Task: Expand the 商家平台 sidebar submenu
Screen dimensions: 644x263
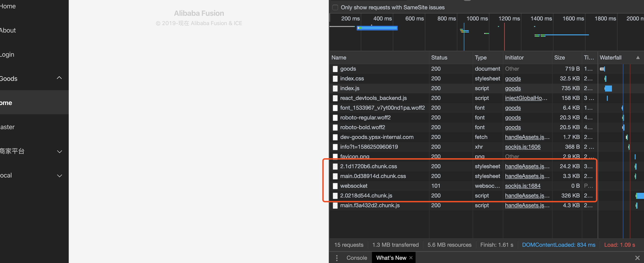Action: pyautogui.click(x=59, y=151)
